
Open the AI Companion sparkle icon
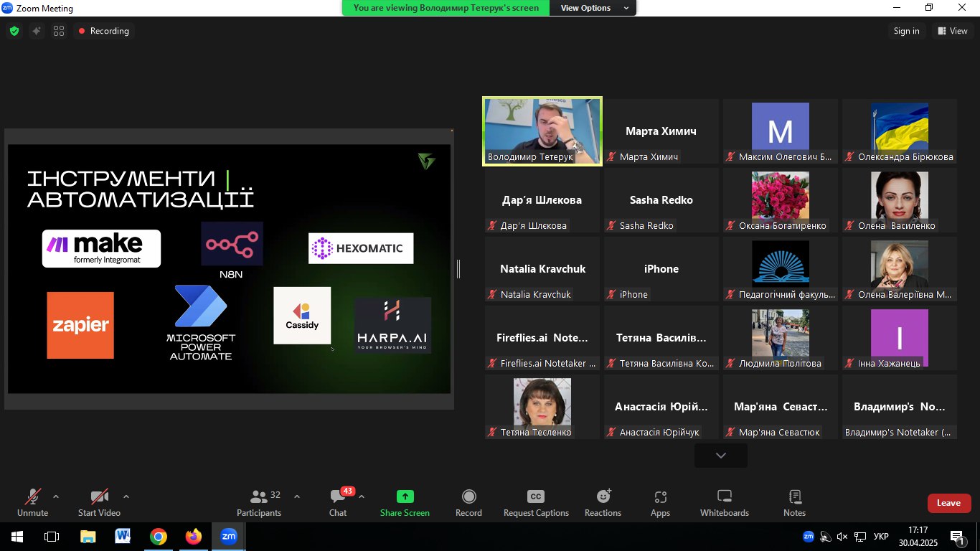pyautogui.click(x=36, y=31)
